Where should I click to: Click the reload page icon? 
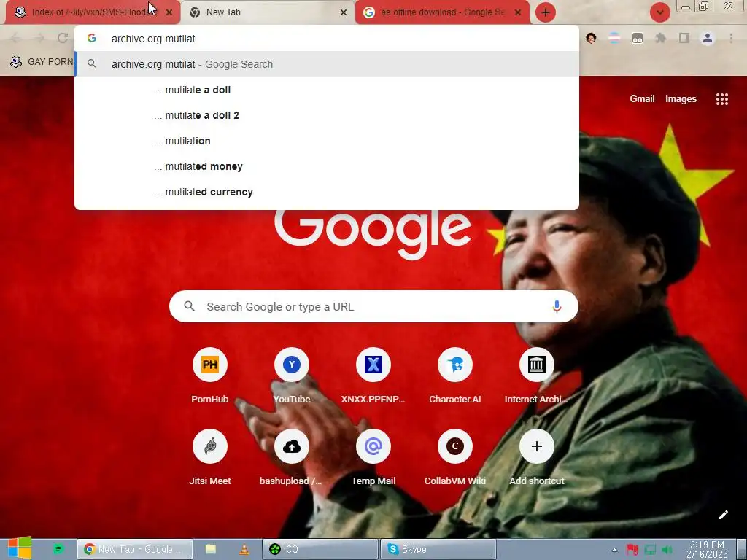click(x=63, y=38)
